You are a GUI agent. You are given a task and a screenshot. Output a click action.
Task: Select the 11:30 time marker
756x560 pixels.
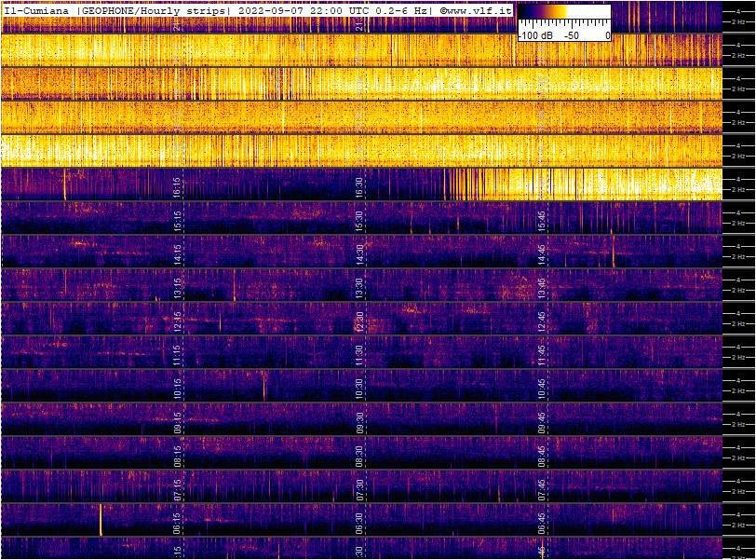(x=359, y=355)
